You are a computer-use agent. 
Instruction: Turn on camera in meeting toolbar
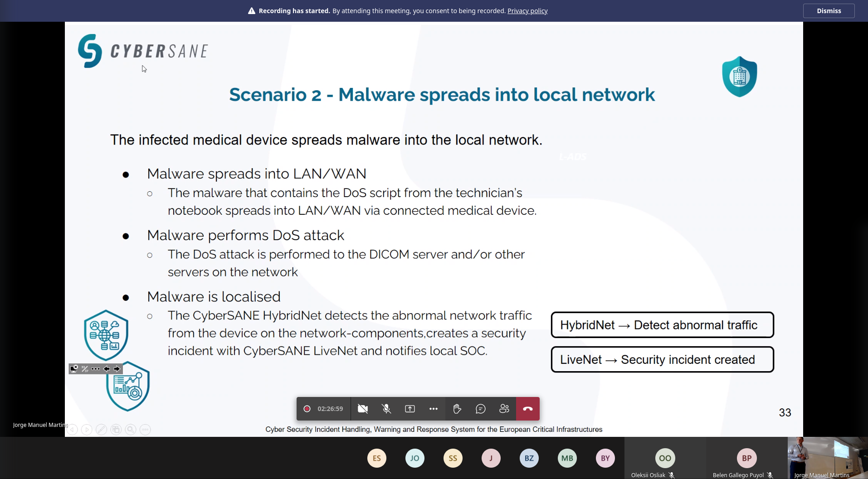click(x=363, y=409)
